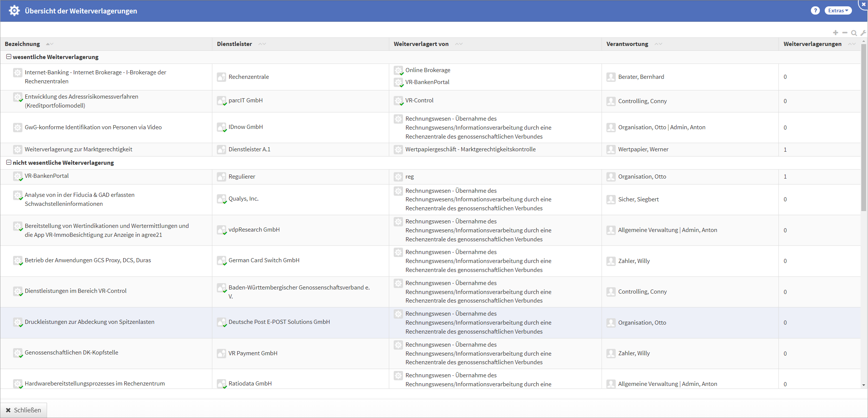Collapse the group nicht wesentliche Weiterverlagerung
Viewport: 868px width, 418px height.
point(9,162)
